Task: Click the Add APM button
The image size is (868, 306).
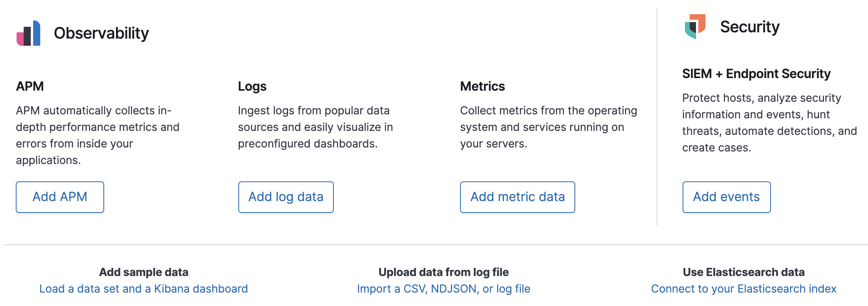Action: tap(60, 197)
